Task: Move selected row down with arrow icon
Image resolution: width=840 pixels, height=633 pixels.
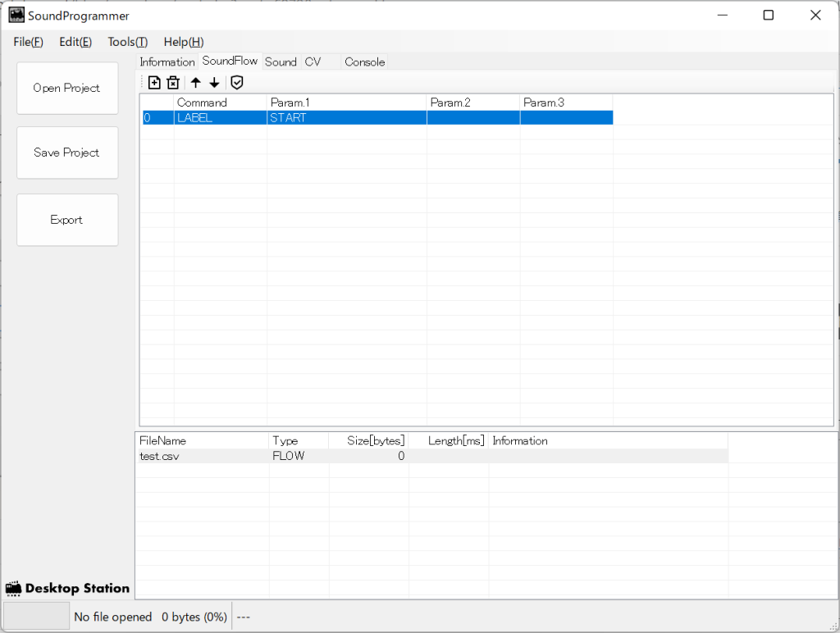Action: (x=214, y=82)
